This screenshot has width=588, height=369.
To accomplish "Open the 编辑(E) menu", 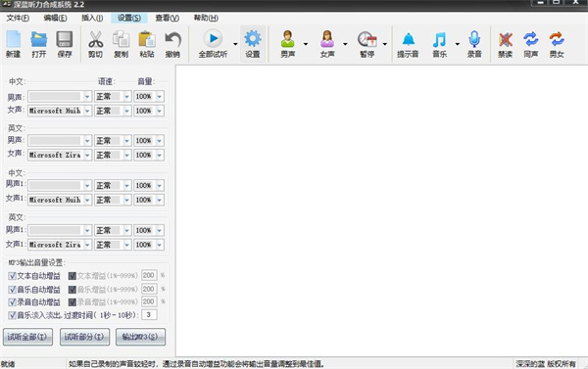I will (55, 18).
